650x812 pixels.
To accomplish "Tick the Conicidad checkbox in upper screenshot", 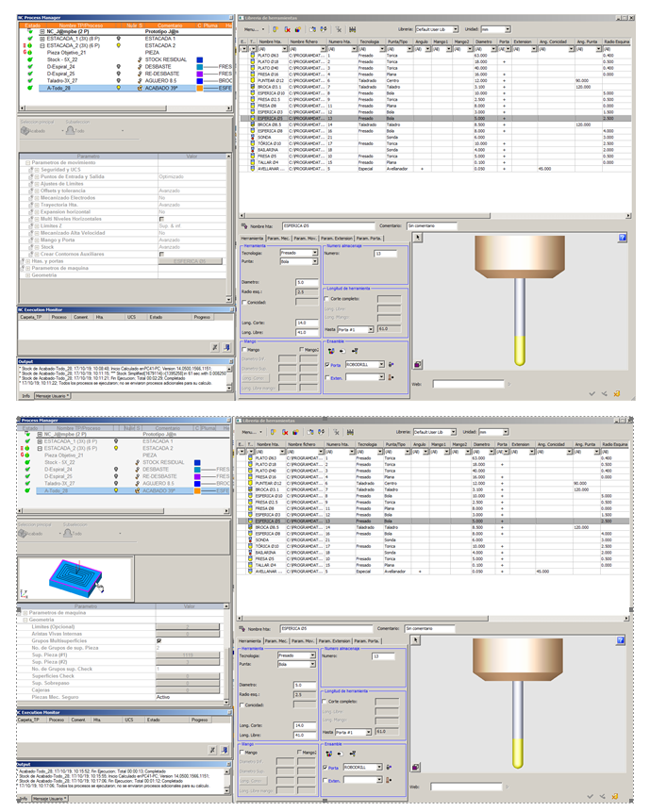I will tap(244, 303).
